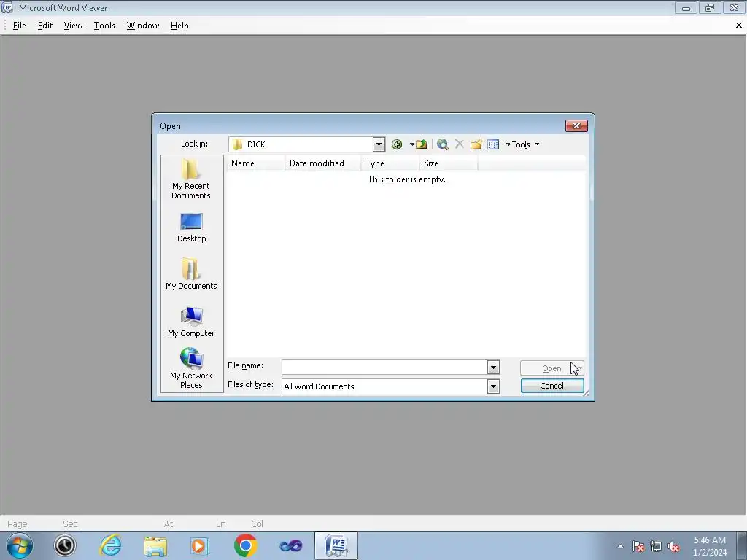This screenshot has height=560, width=747.
Task: Click the All Word Documents type field
Action: (x=384, y=386)
